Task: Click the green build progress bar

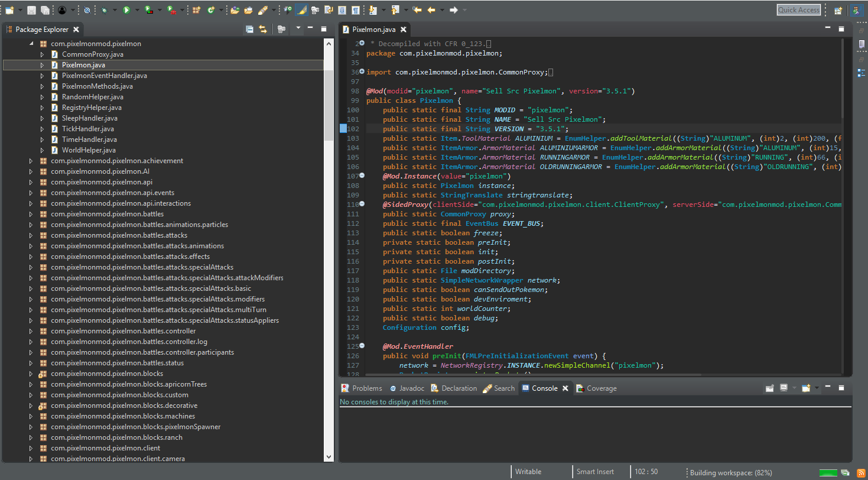Action: tap(828, 472)
